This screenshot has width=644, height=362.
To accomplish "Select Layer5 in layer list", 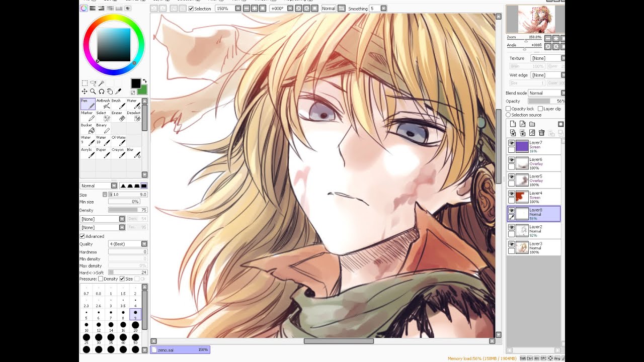I will (x=534, y=180).
